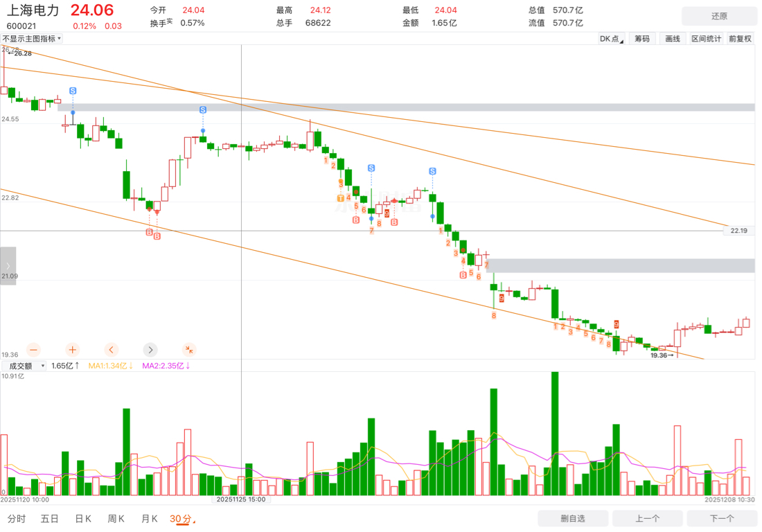Click the zoom out minus icon
This screenshot has width=762, height=532.
(x=33, y=350)
